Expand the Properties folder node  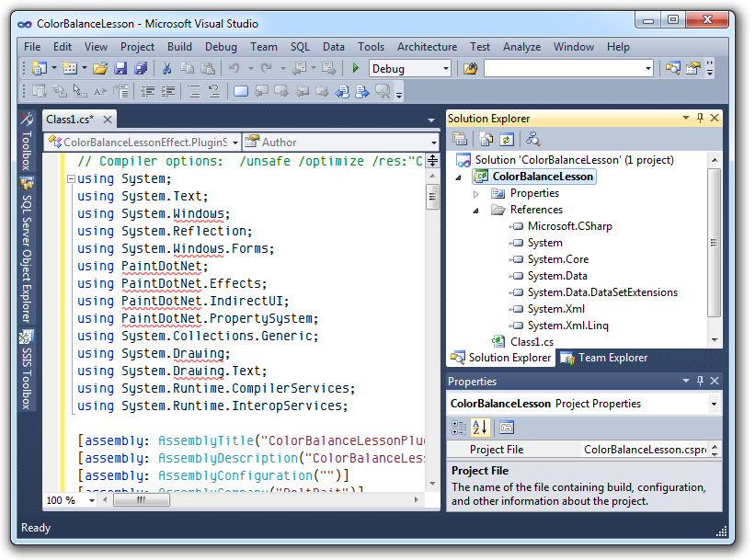pos(475,194)
